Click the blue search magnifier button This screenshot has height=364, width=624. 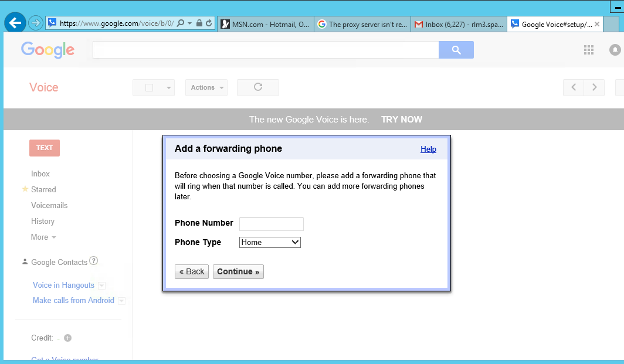click(x=456, y=50)
